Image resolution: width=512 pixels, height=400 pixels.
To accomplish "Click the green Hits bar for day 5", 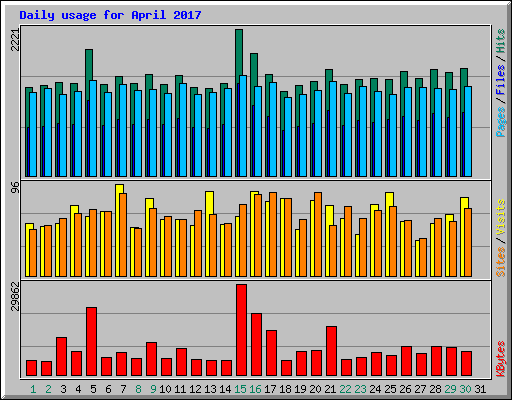I will click(x=89, y=65).
